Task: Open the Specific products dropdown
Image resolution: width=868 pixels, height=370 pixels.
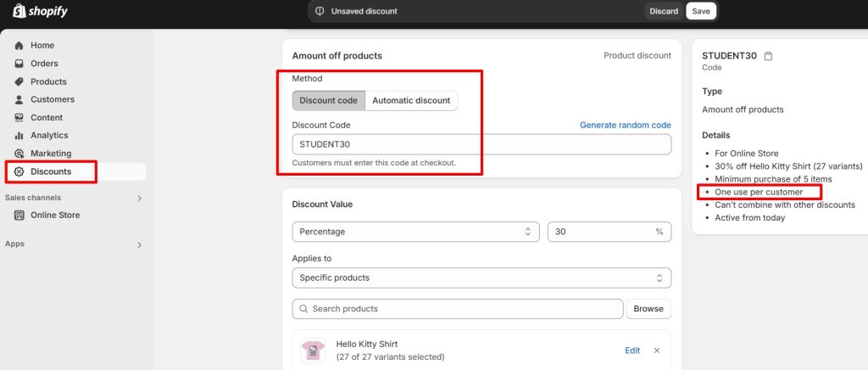Action: (481, 277)
